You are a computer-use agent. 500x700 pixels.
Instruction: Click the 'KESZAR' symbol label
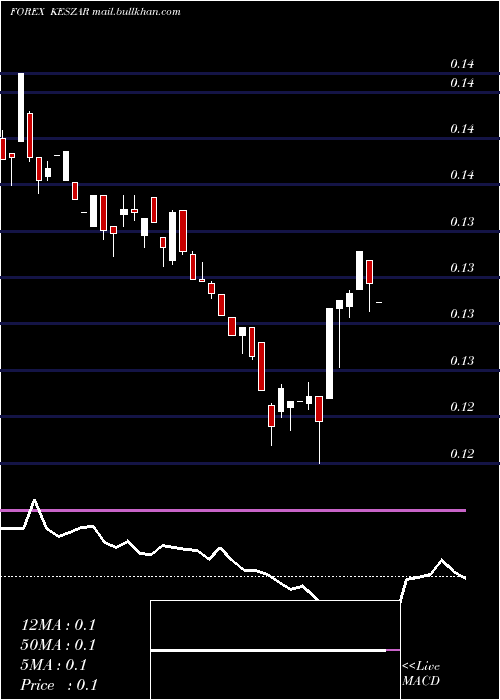pyautogui.click(x=71, y=12)
